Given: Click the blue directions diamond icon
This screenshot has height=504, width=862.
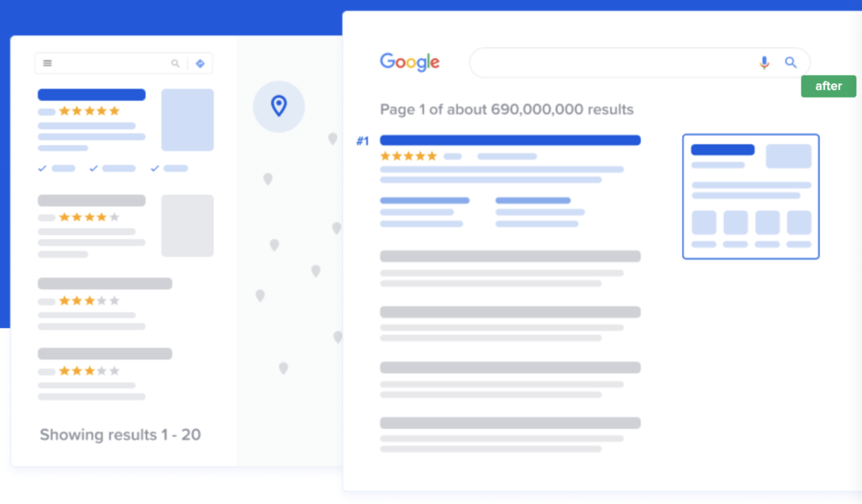Looking at the screenshot, I should [x=200, y=63].
